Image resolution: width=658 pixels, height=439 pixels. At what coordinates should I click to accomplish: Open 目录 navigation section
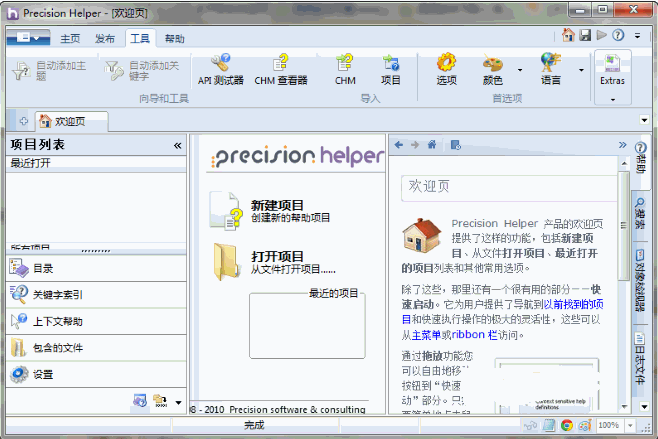(x=96, y=269)
